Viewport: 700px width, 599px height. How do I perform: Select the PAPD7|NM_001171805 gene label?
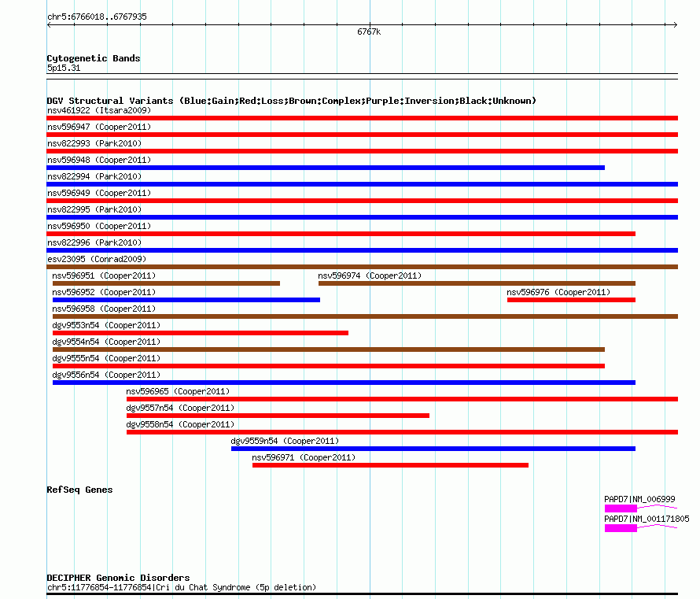point(647,519)
